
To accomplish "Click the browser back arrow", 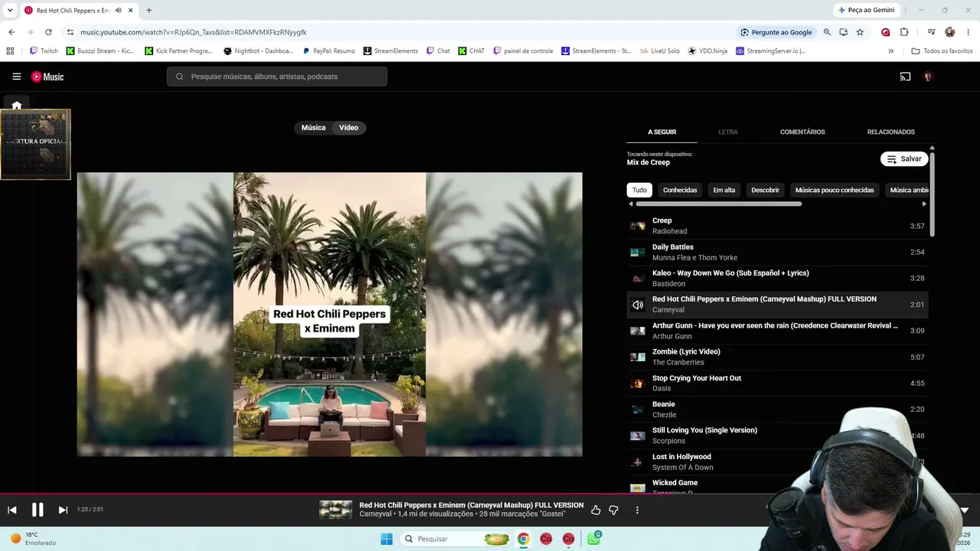I will tap(11, 32).
